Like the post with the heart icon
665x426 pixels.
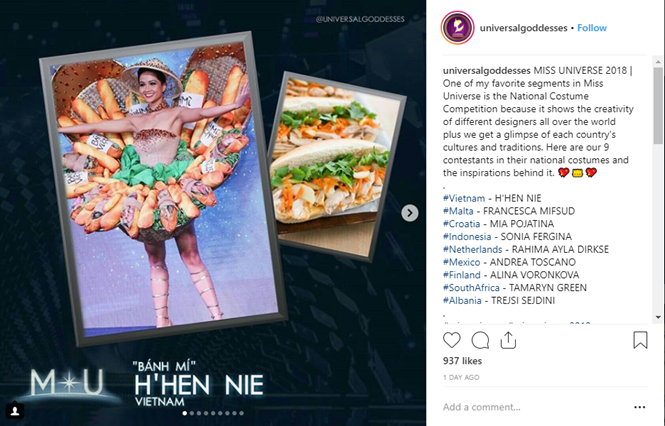[452, 340]
